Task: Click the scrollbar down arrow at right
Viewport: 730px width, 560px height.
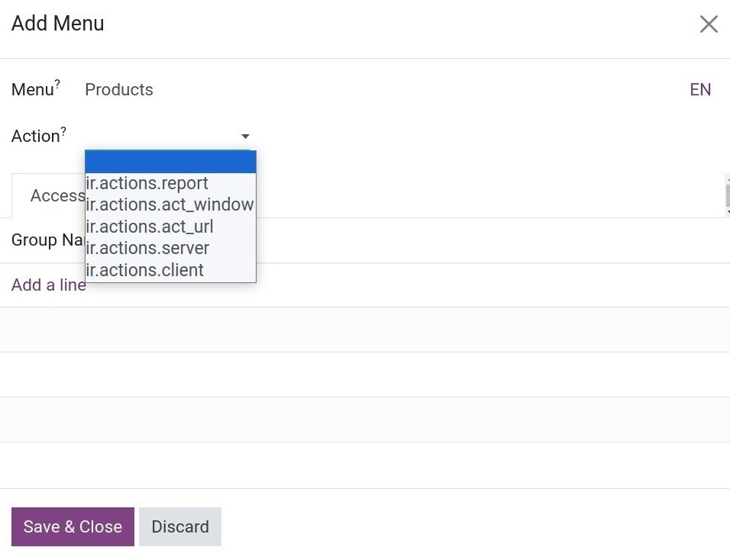Action: 728,211
